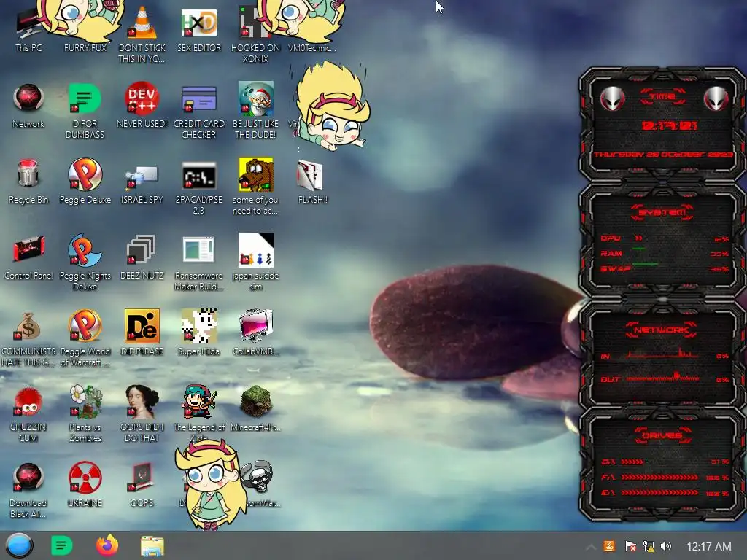This screenshot has height=560, width=747.
Task: Click the date line Thursday 26 October
Action: (663, 155)
